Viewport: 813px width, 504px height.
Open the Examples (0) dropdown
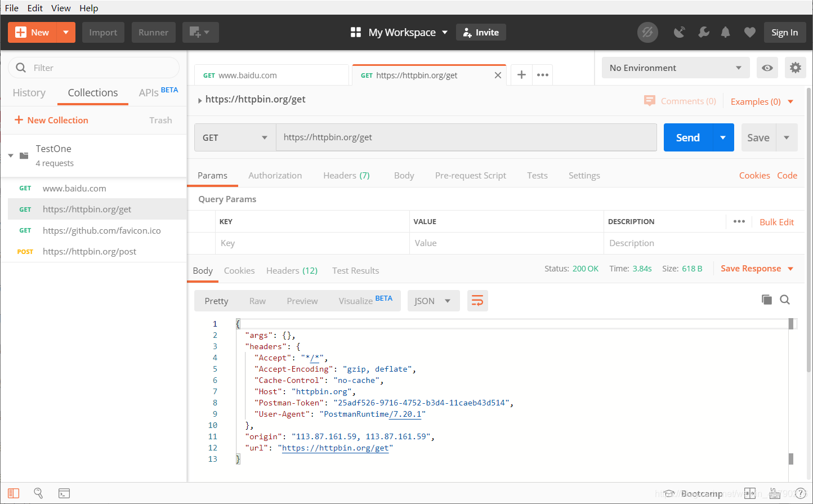click(762, 101)
